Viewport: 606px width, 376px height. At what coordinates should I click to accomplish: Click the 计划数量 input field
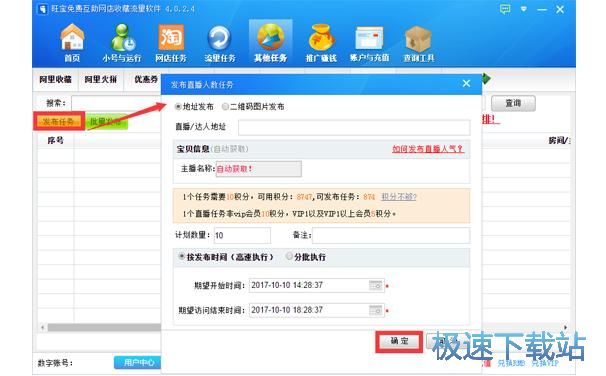[x=242, y=235]
